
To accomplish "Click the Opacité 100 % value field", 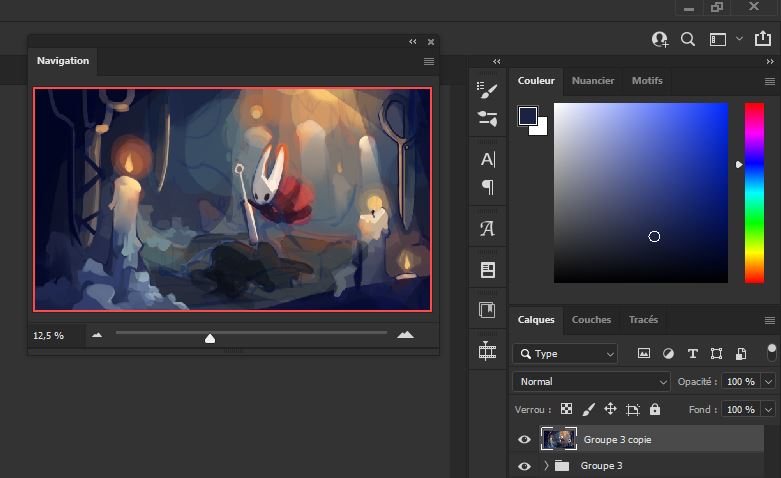I will tap(741, 381).
